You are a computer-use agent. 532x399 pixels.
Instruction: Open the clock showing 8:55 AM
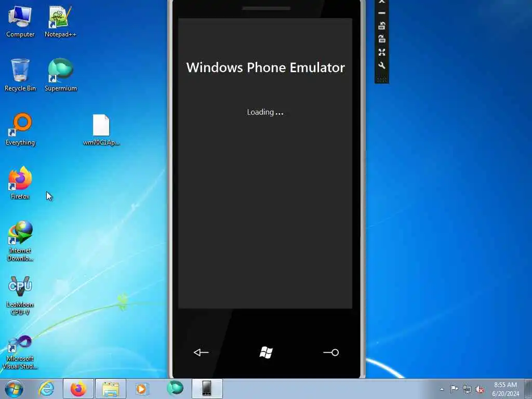tap(505, 389)
